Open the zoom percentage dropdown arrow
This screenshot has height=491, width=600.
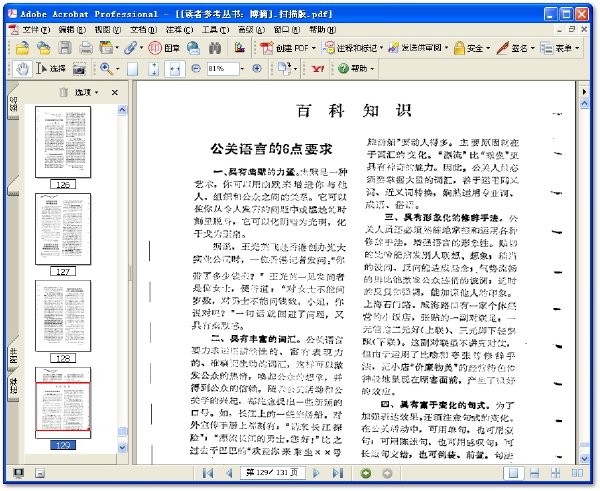click(x=242, y=69)
